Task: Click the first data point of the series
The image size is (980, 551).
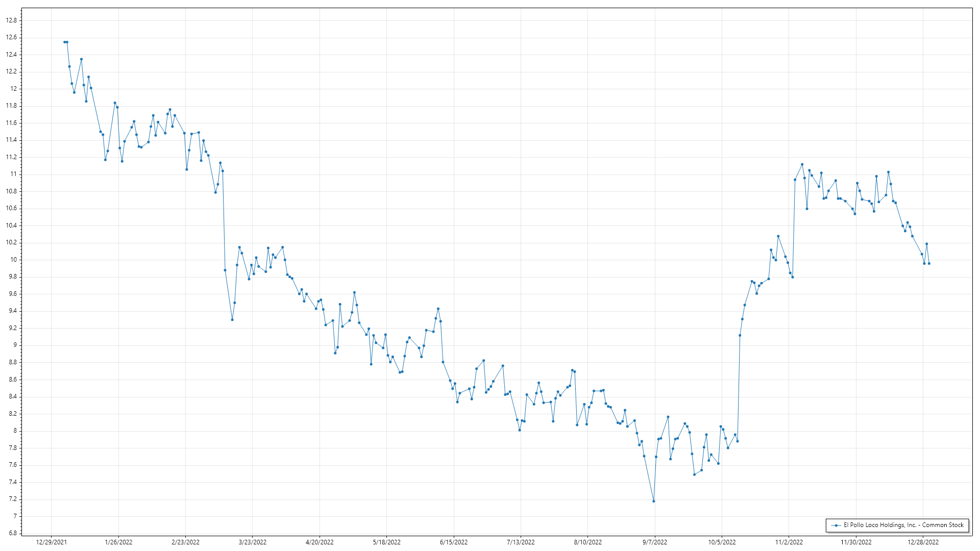Action: 64,42
